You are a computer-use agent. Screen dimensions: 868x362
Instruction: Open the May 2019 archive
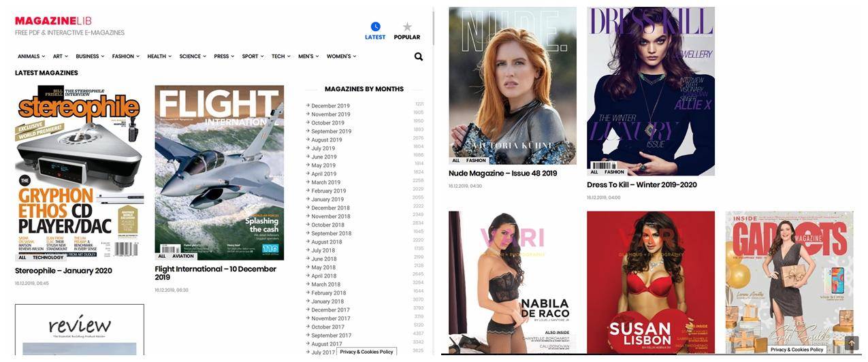pyautogui.click(x=323, y=165)
